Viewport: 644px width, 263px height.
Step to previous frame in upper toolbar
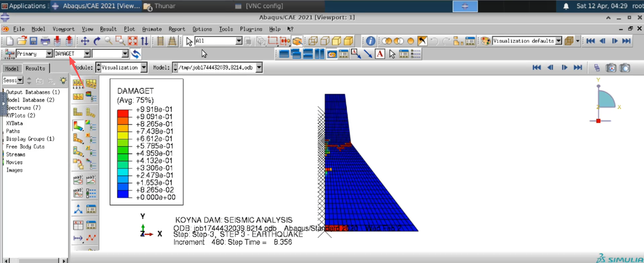pos(603,41)
